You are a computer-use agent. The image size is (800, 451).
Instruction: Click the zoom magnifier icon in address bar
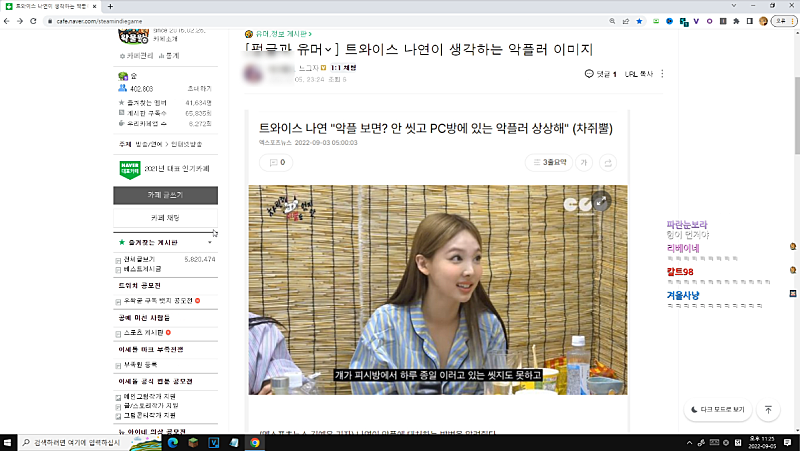tap(612, 21)
